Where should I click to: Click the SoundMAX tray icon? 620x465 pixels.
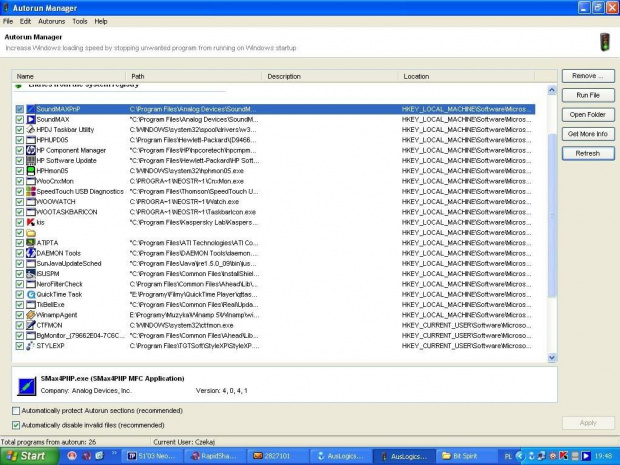click(x=586, y=456)
